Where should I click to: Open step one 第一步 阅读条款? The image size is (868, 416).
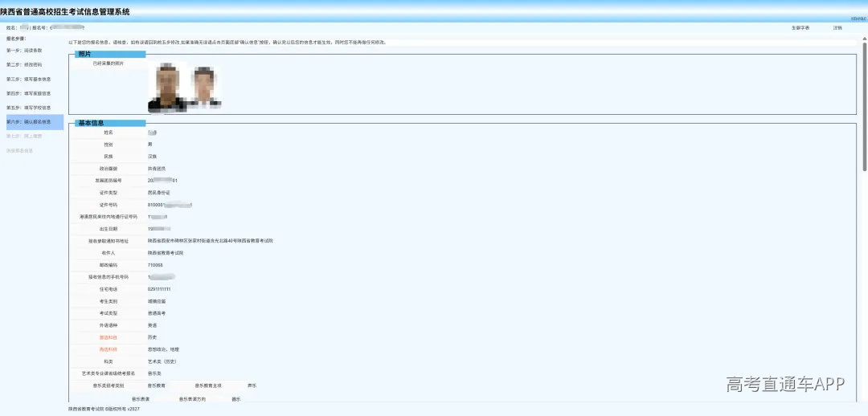click(x=24, y=51)
